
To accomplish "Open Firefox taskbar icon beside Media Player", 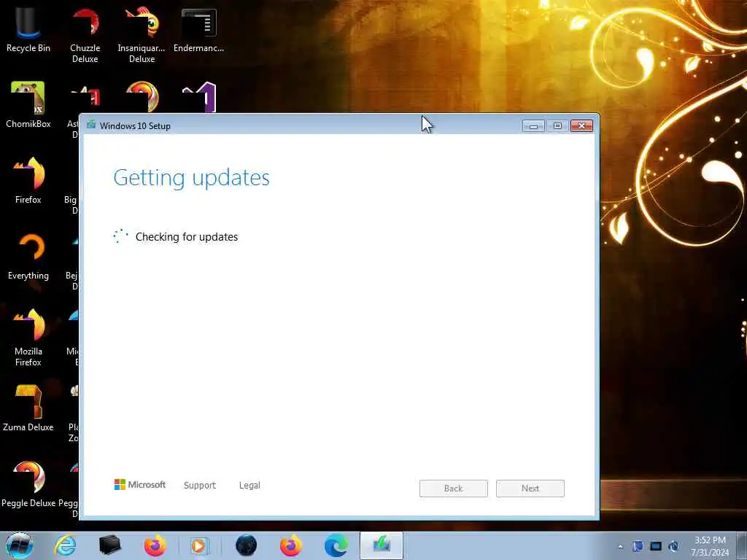I will pos(155,545).
